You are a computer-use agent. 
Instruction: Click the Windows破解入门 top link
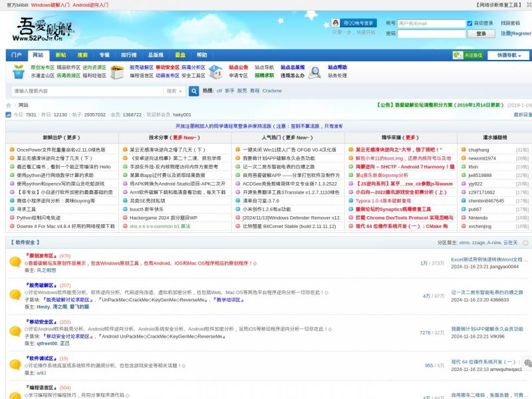51,5
